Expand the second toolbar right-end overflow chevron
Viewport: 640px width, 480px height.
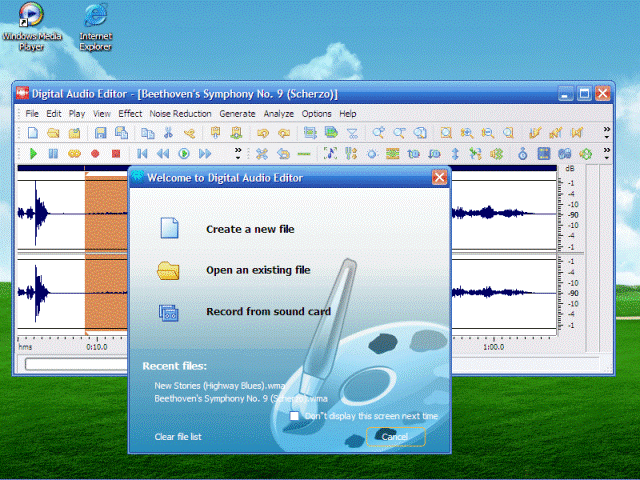[607, 153]
